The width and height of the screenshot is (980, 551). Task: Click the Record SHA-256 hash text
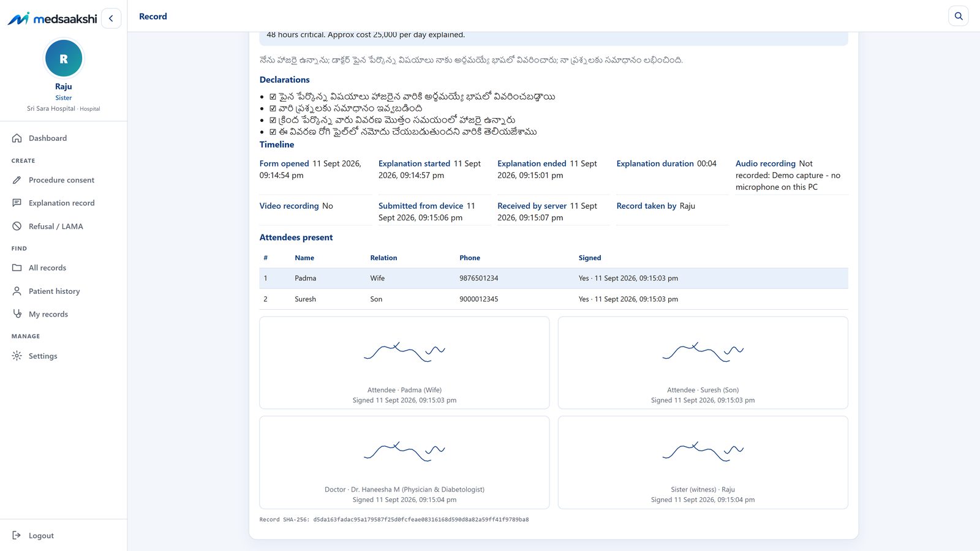pyautogui.click(x=394, y=519)
